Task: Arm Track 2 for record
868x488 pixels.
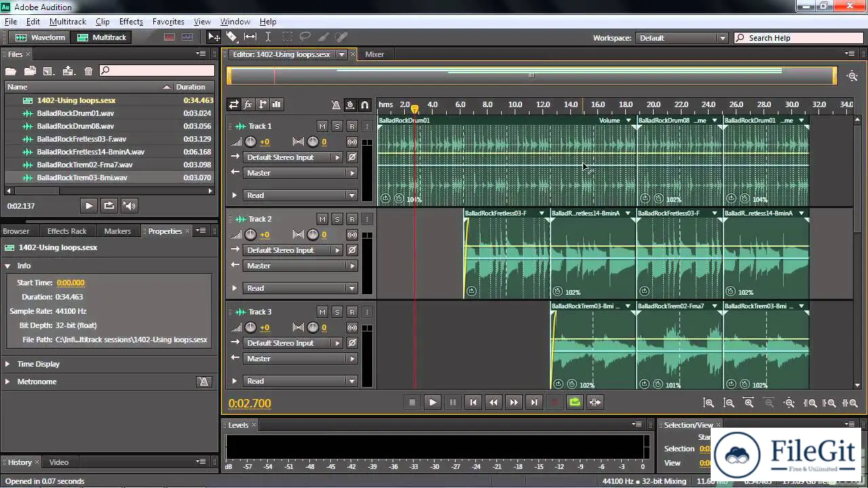Action: pyautogui.click(x=352, y=219)
